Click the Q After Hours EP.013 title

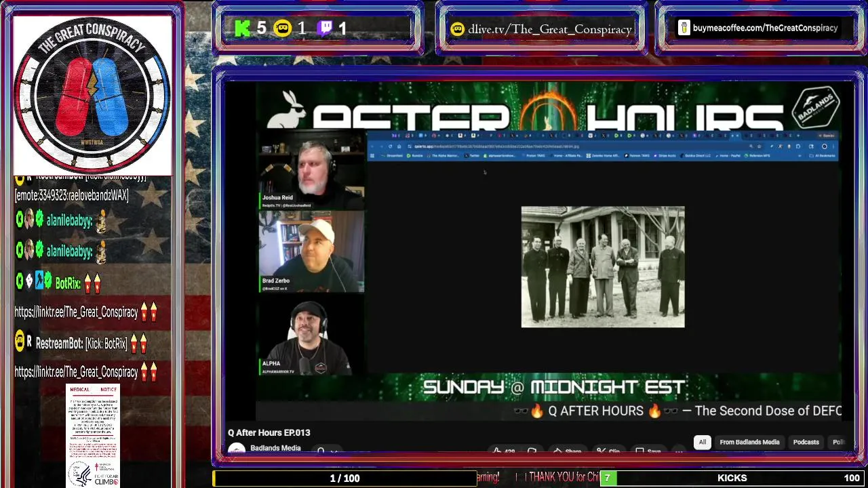tap(269, 432)
